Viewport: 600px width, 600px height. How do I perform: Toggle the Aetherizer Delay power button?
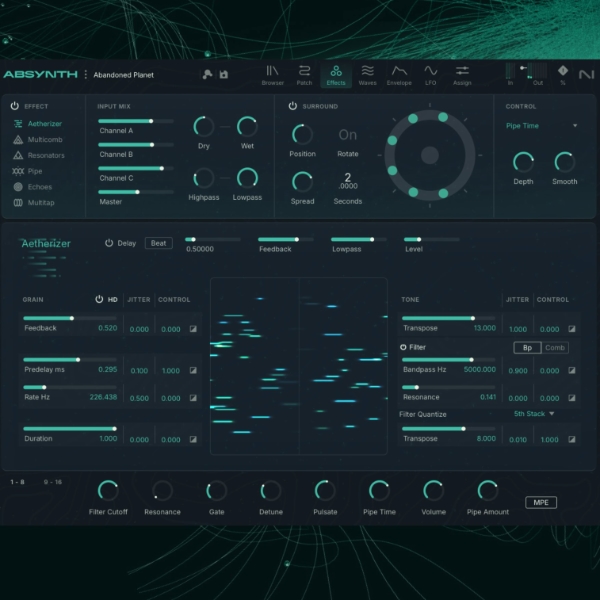109,243
